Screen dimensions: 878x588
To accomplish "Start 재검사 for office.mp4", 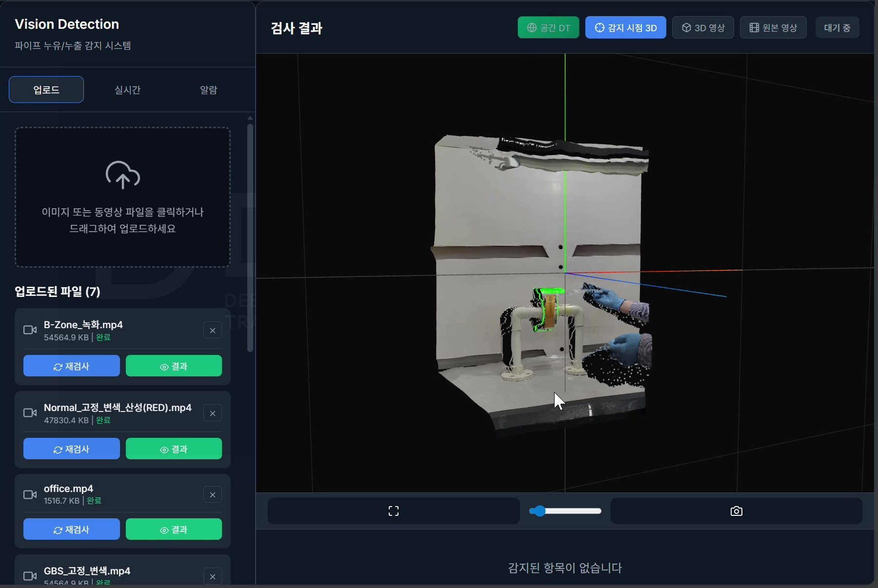I will coord(71,529).
